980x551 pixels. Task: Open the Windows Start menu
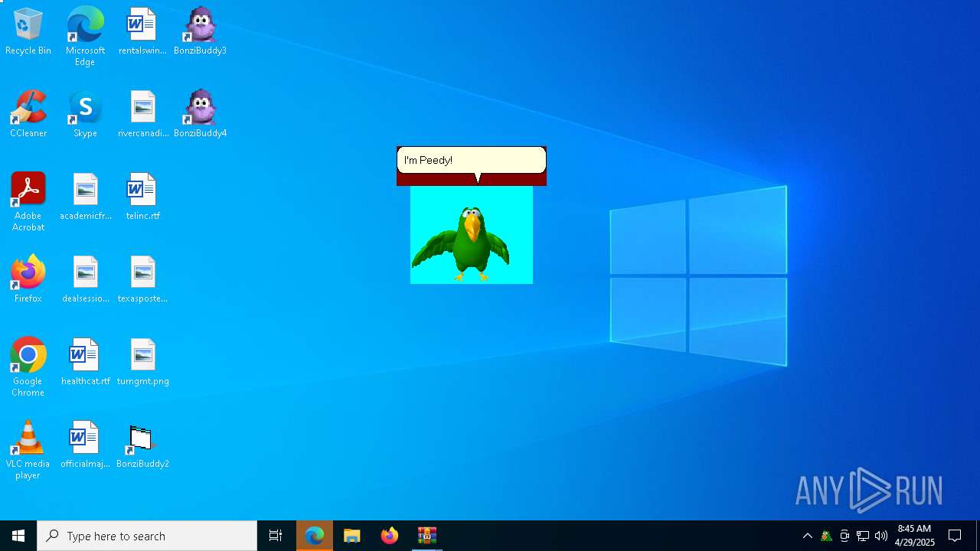18,536
